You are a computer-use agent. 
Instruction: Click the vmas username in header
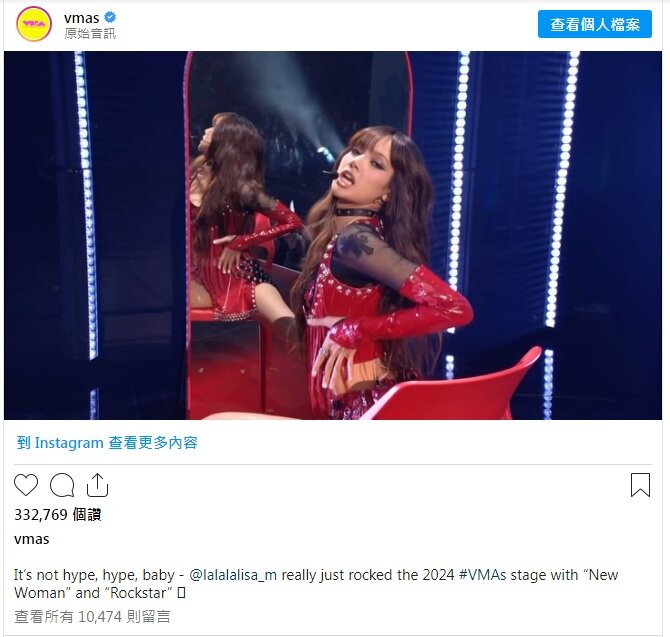click(x=82, y=18)
